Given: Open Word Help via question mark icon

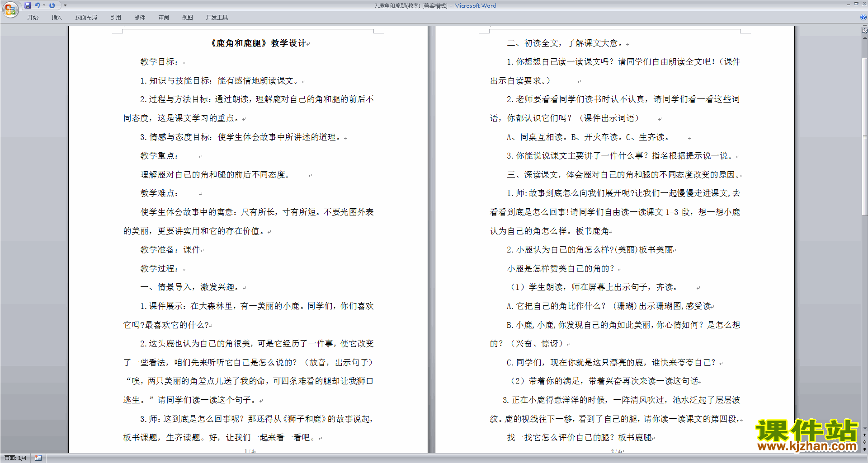Looking at the screenshot, I should tap(863, 17).
